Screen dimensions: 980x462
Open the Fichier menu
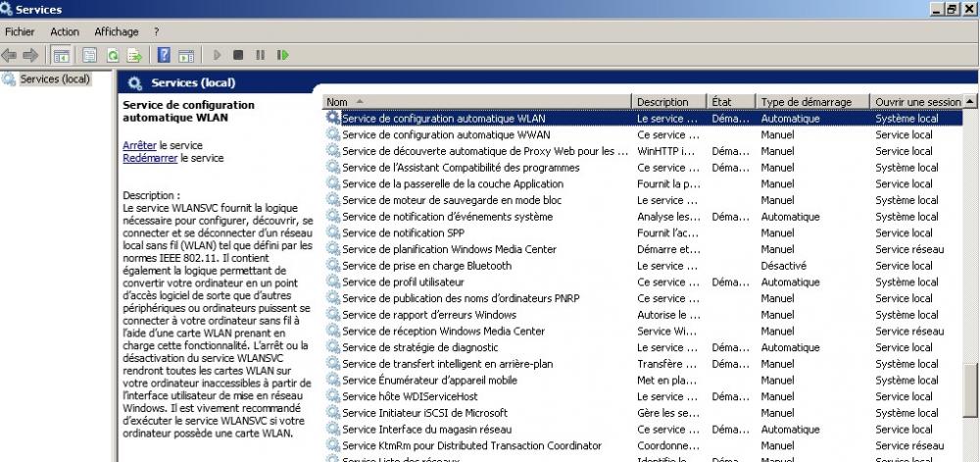(20, 32)
